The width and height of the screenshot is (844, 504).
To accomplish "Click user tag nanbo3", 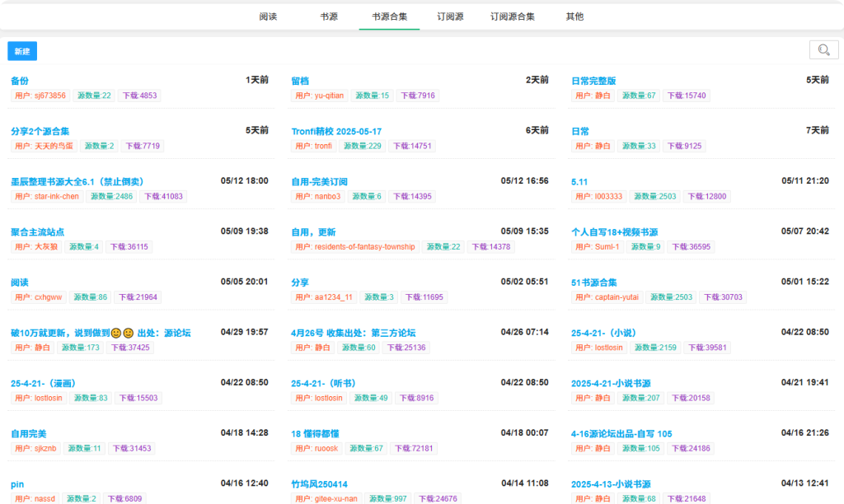I will (x=318, y=196).
